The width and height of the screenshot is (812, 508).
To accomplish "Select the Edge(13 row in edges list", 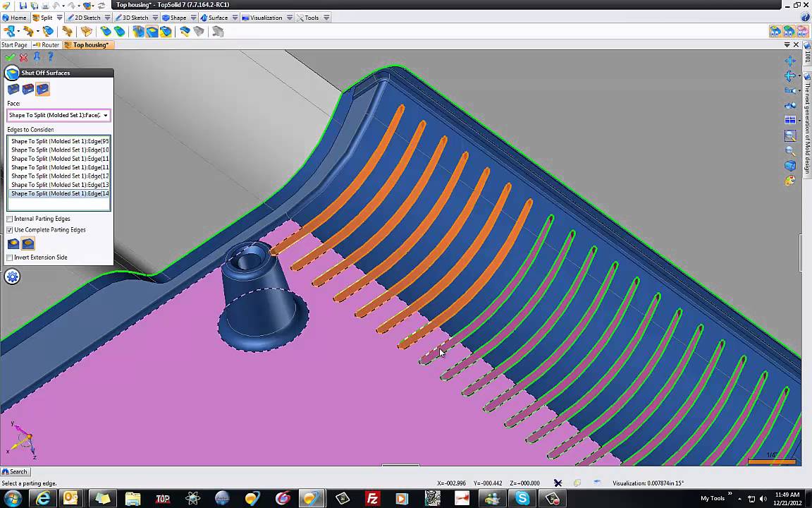I will tap(59, 185).
